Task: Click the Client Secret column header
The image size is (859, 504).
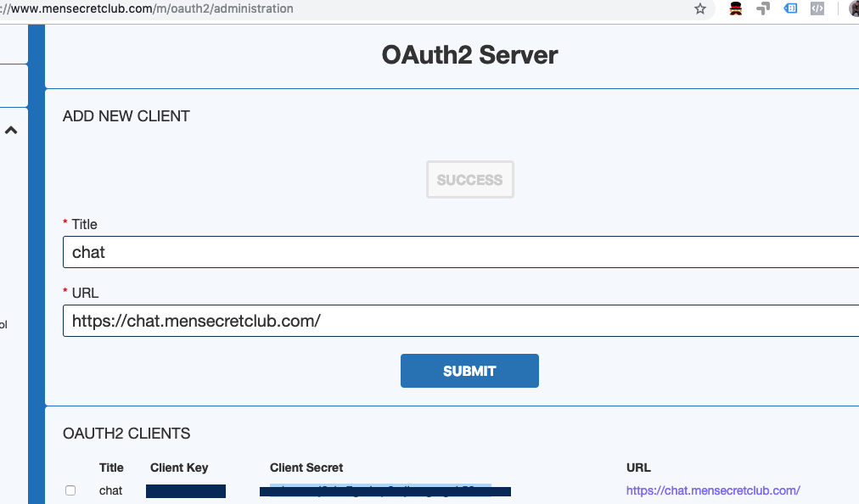Action: (306, 468)
